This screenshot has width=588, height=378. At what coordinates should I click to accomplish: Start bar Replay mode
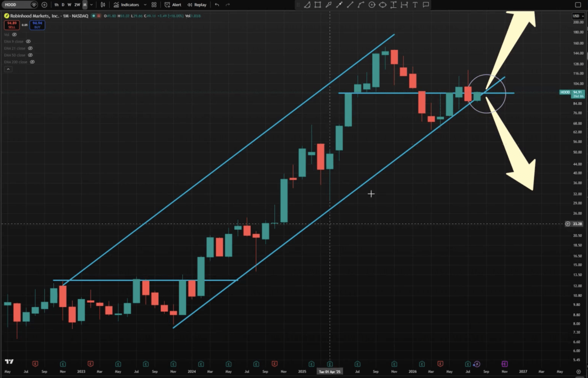click(196, 4)
